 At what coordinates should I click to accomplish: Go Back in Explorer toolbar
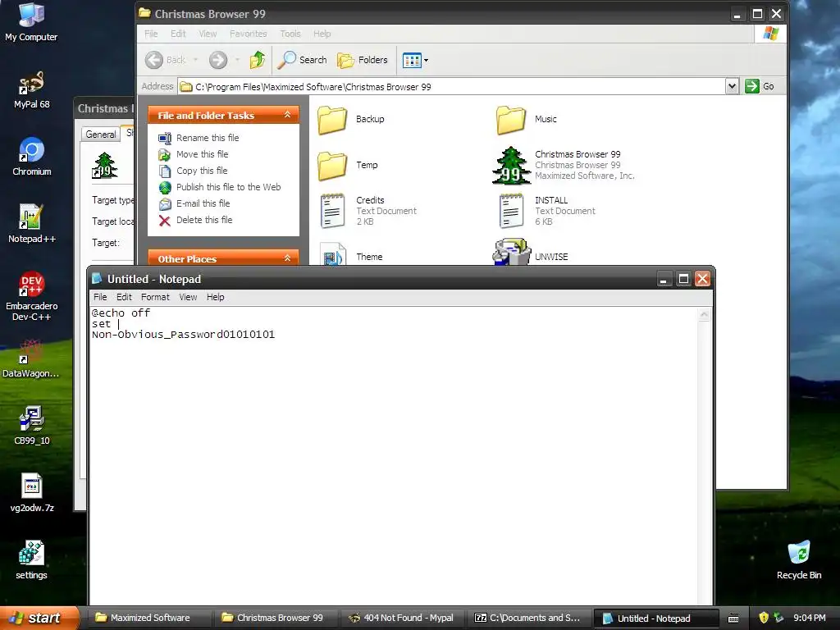click(x=166, y=60)
